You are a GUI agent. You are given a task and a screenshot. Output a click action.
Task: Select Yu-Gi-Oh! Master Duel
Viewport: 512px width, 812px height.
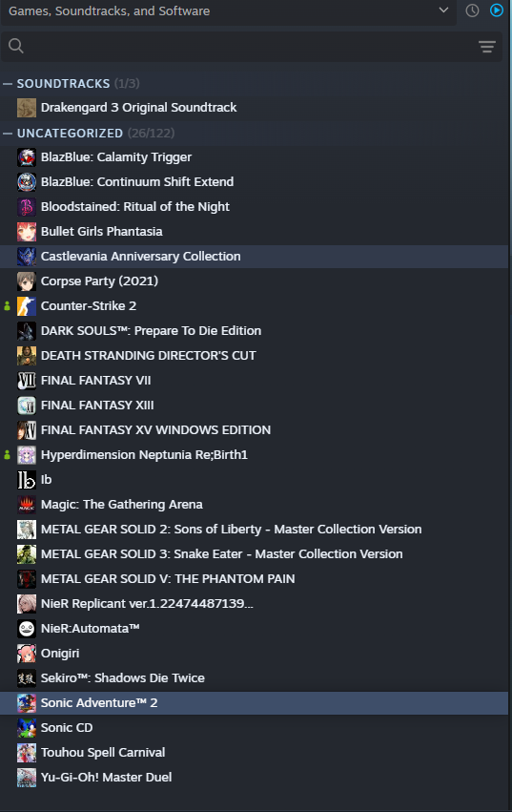pyautogui.click(x=254, y=778)
